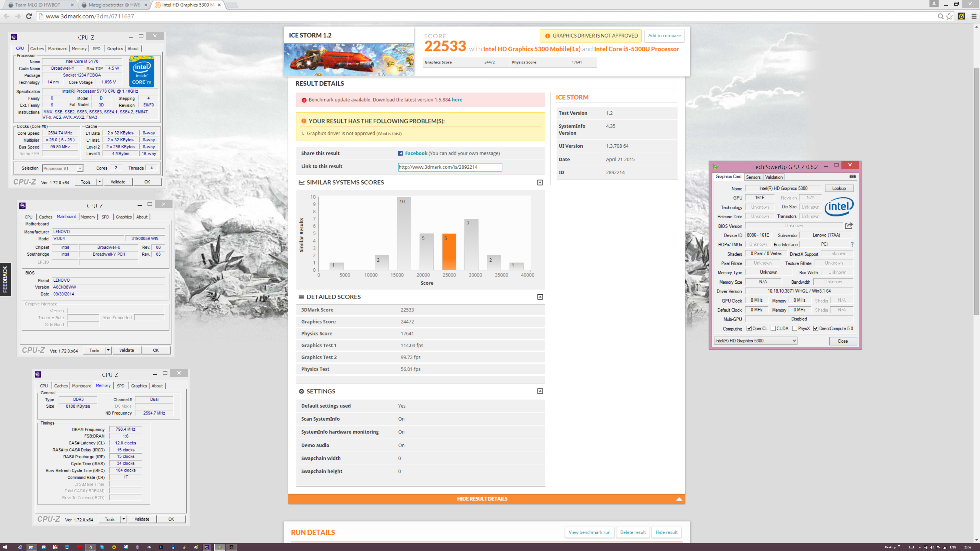Open the Feedback side tab
Viewport: 980px width, 551px height.
[5, 279]
